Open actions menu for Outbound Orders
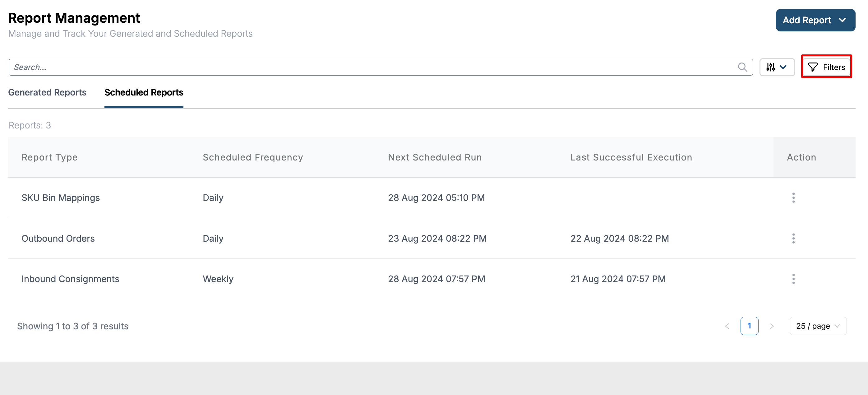 (793, 238)
